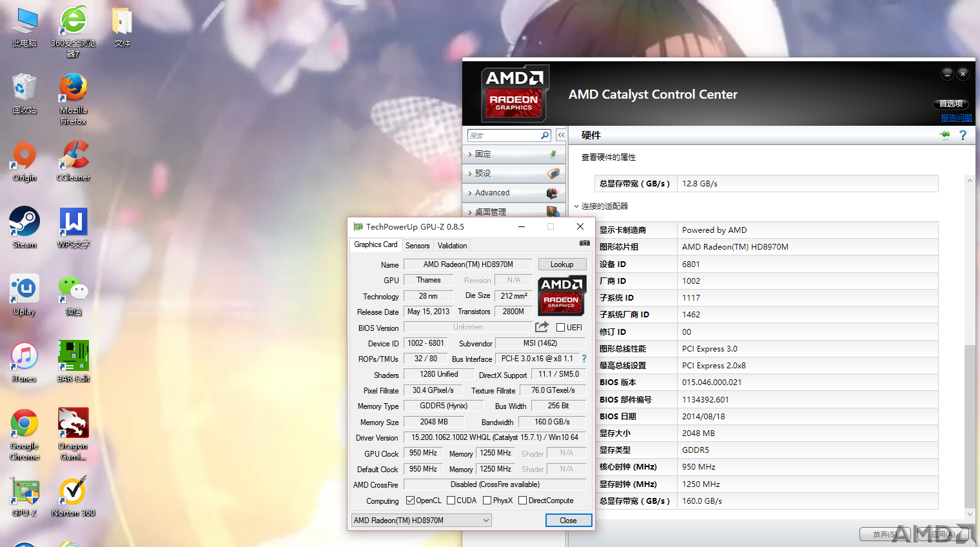980x547 pixels.
Task: Toggle the UEFI checkbox in GPU-Z
Action: click(x=560, y=328)
